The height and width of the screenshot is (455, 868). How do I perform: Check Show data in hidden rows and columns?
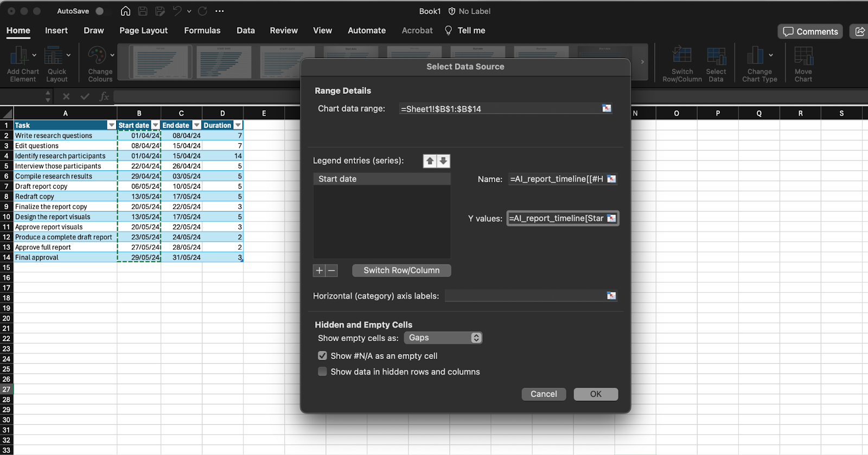pyautogui.click(x=322, y=371)
